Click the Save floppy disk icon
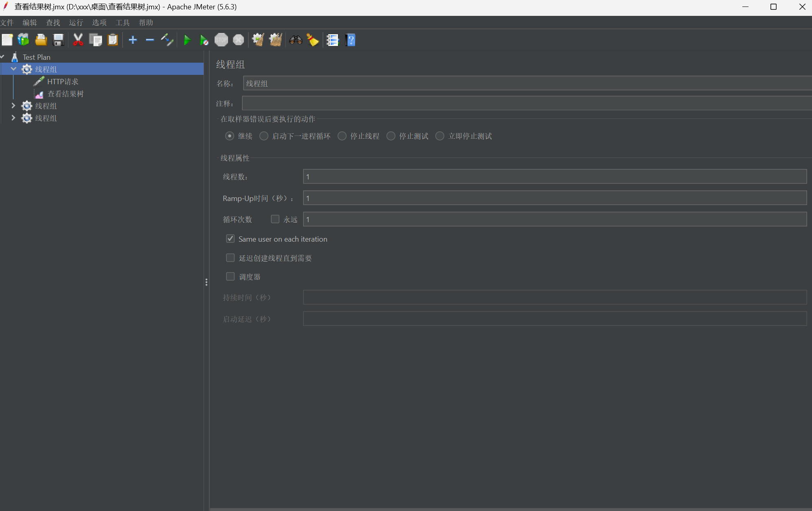812x511 pixels. [x=59, y=40]
